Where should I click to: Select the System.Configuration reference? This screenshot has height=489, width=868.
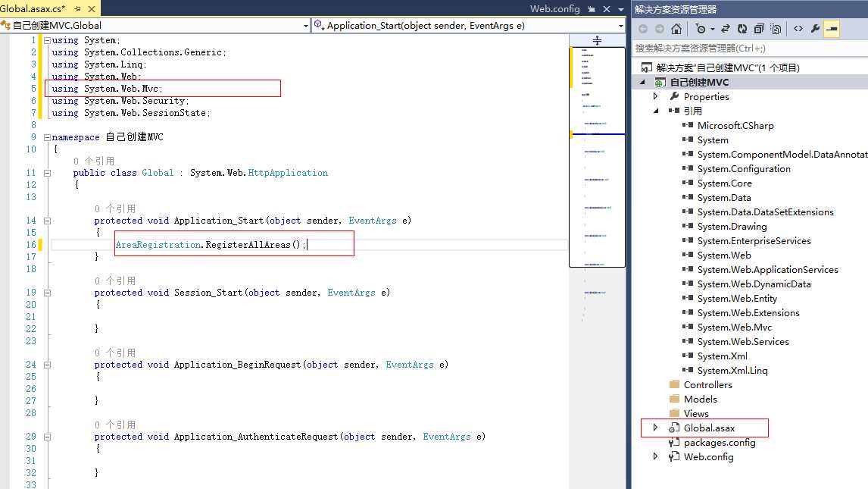coord(744,169)
